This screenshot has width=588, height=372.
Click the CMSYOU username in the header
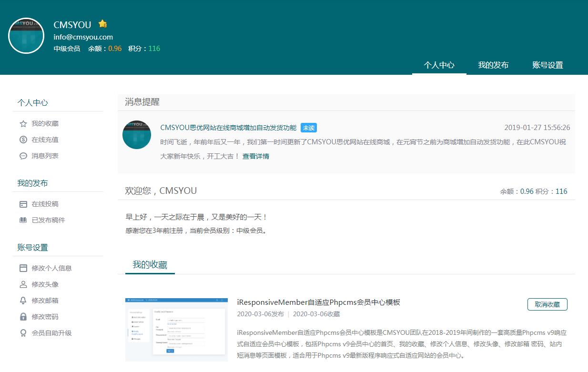click(72, 25)
